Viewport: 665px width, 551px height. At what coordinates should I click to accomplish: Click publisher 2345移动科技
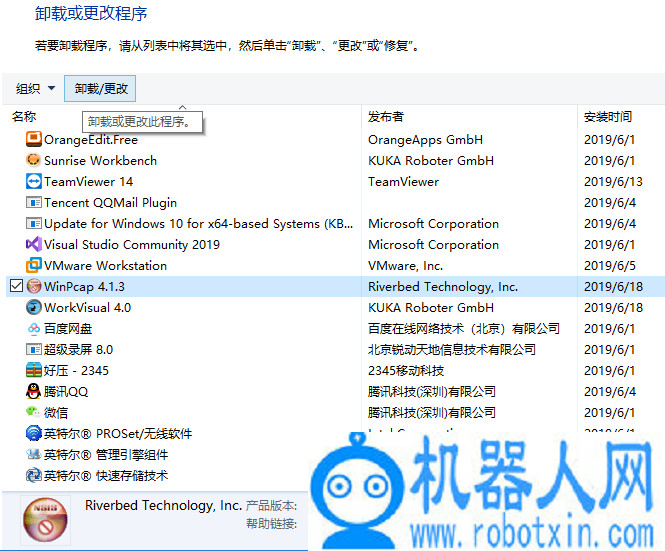[x=406, y=370]
